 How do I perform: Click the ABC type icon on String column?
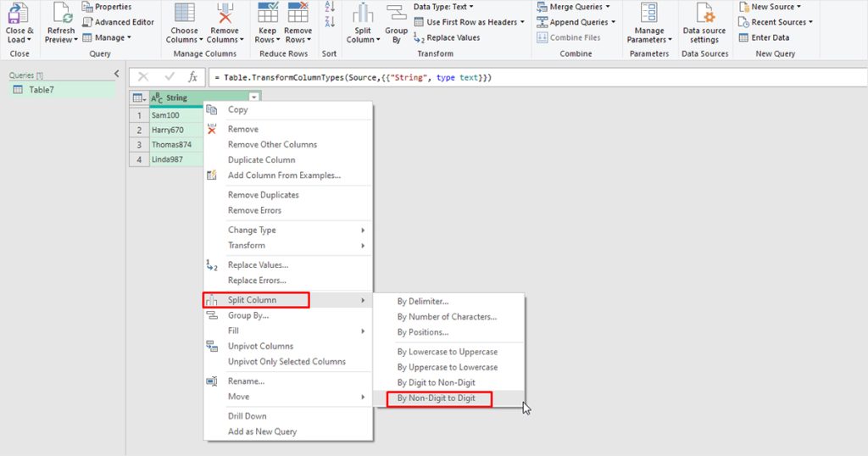click(157, 98)
